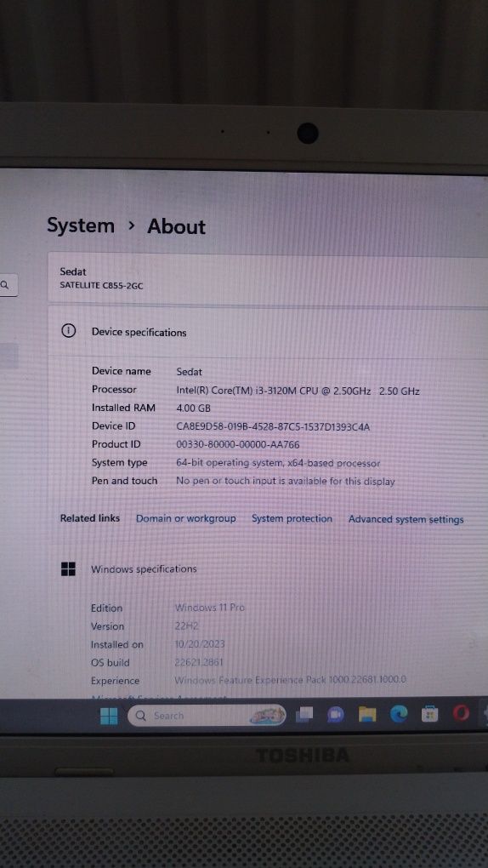The height and width of the screenshot is (868, 488).
Task: Open File Explorer from taskbar
Action: point(366,714)
